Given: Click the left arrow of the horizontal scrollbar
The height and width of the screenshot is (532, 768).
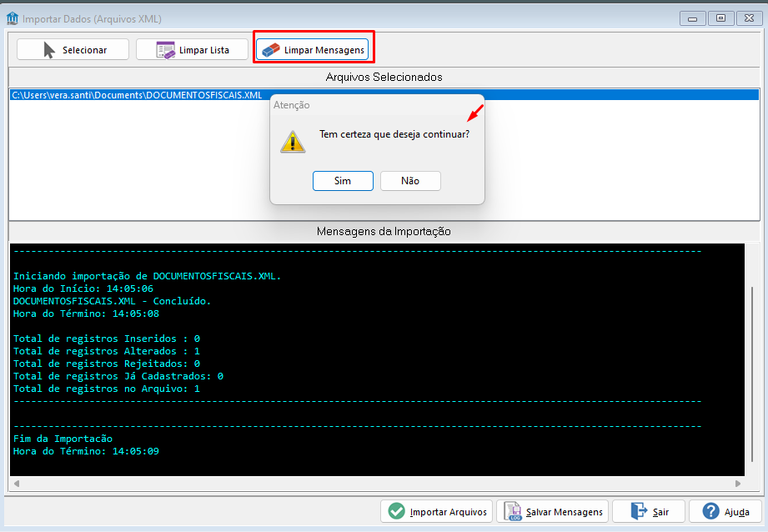Looking at the screenshot, I should (x=17, y=484).
